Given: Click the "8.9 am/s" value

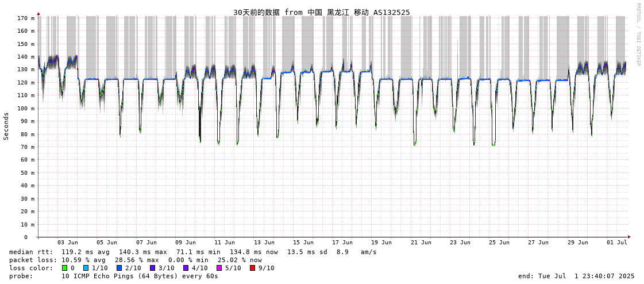Looking at the screenshot, I should 357,252.
